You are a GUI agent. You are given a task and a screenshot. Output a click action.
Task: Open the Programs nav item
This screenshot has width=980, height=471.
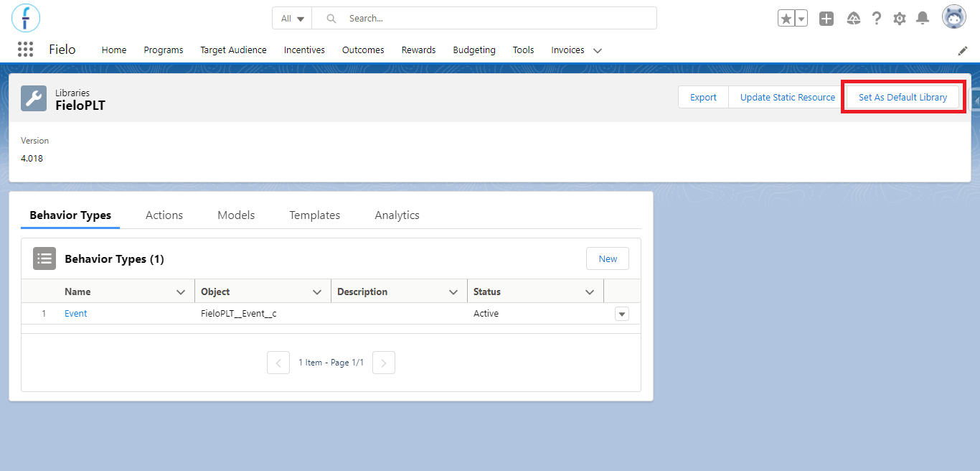(164, 50)
